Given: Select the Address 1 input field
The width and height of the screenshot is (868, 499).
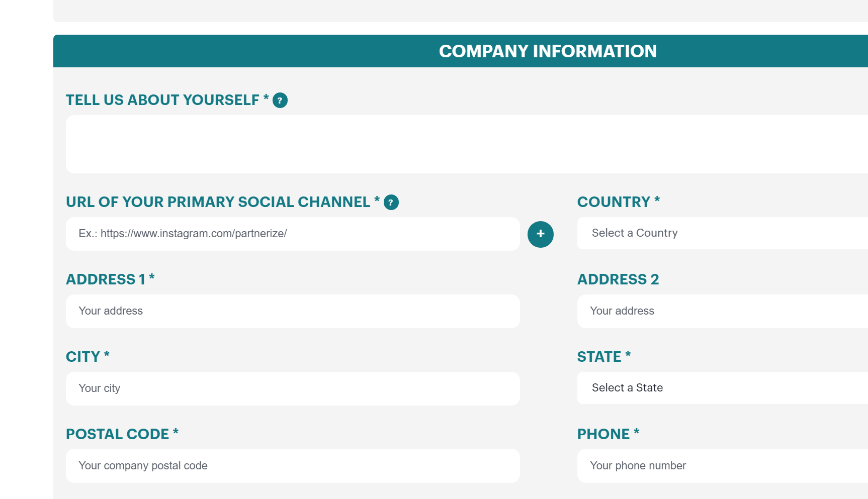Looking at the screenshot, I should pyautogui.click(x=293, y=312).
